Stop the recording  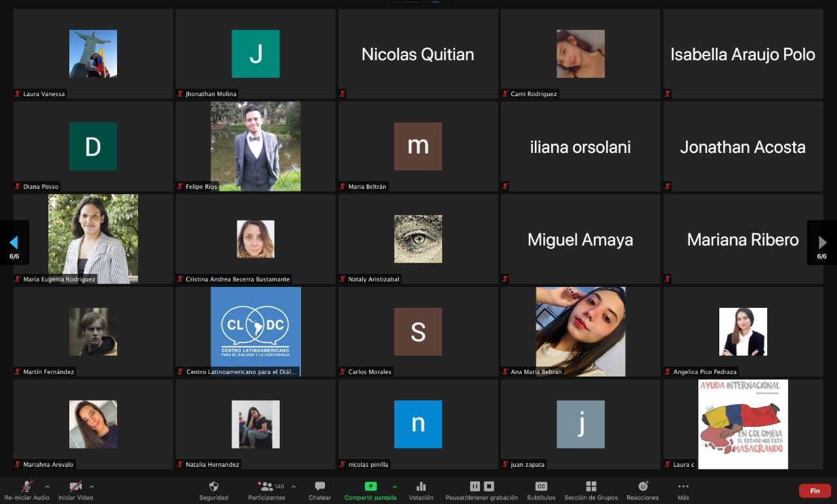489,486
